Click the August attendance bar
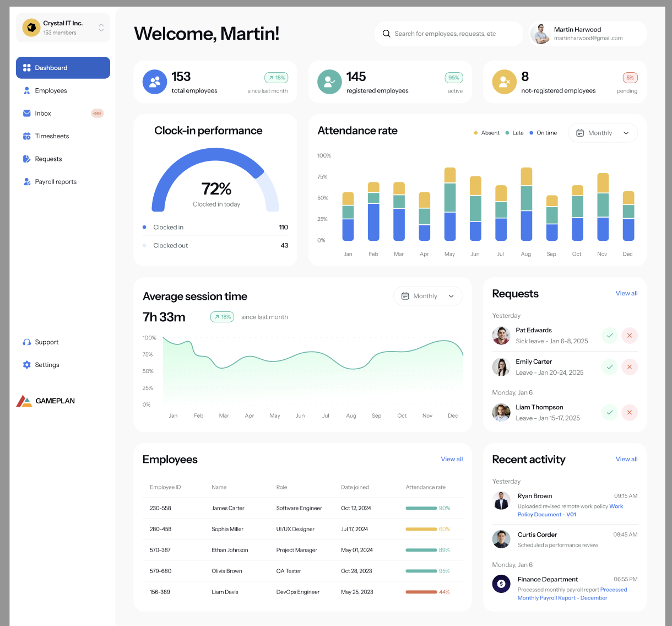 [x=527, y=204]
